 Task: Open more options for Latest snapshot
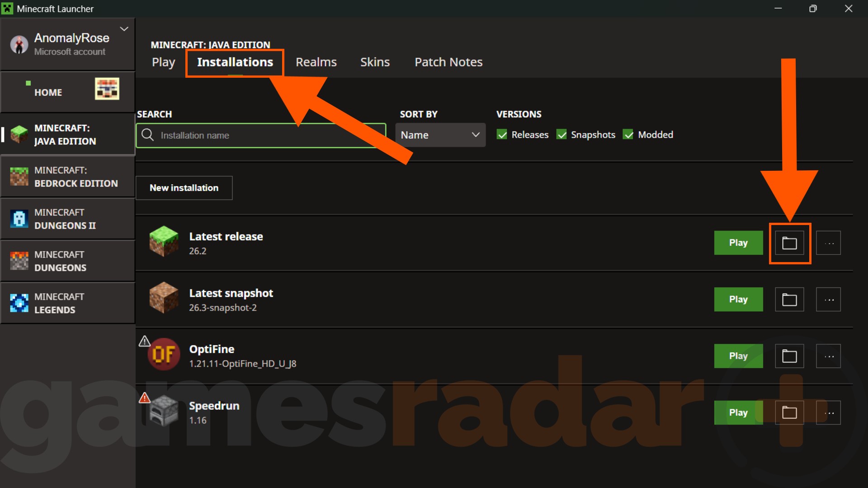[828, 300]
